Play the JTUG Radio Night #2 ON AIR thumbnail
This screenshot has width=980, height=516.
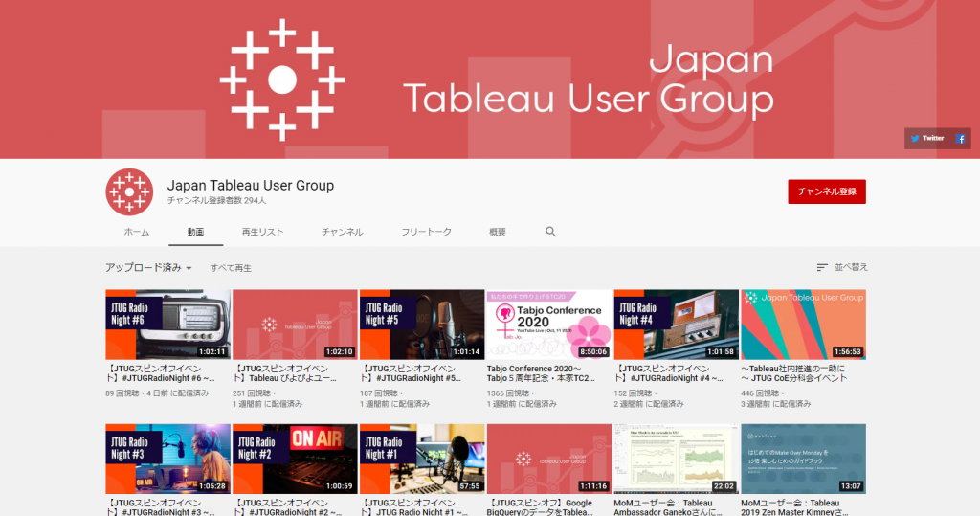(295, 459)
